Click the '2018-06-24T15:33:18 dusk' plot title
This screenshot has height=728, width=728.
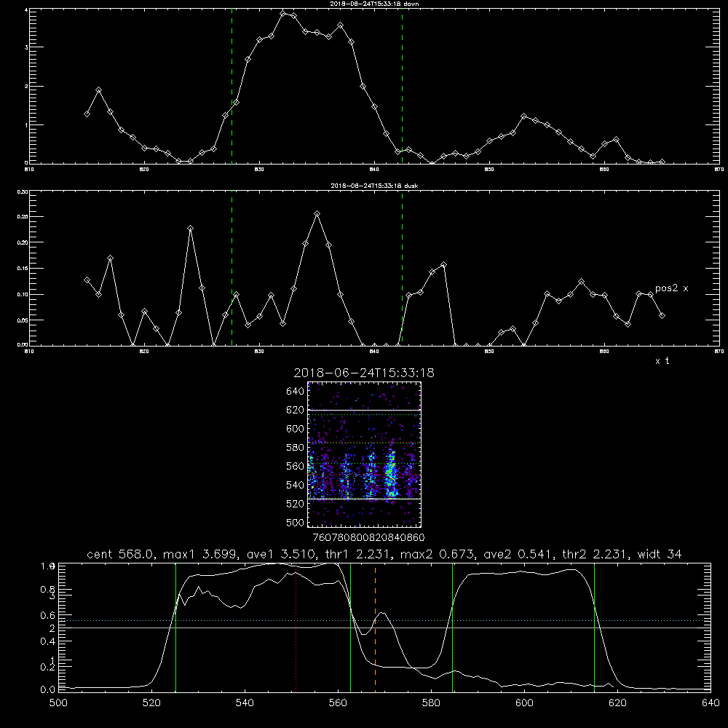pos(375,186)
